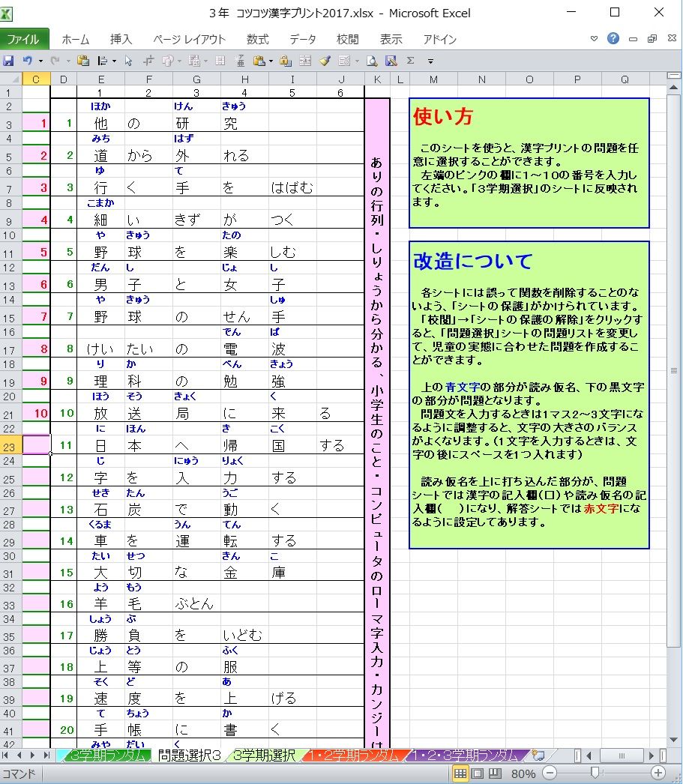This screenshot has width=683, height=784.
Task: Open the Align objects dropdown arrow
Action: click(115, 61)
